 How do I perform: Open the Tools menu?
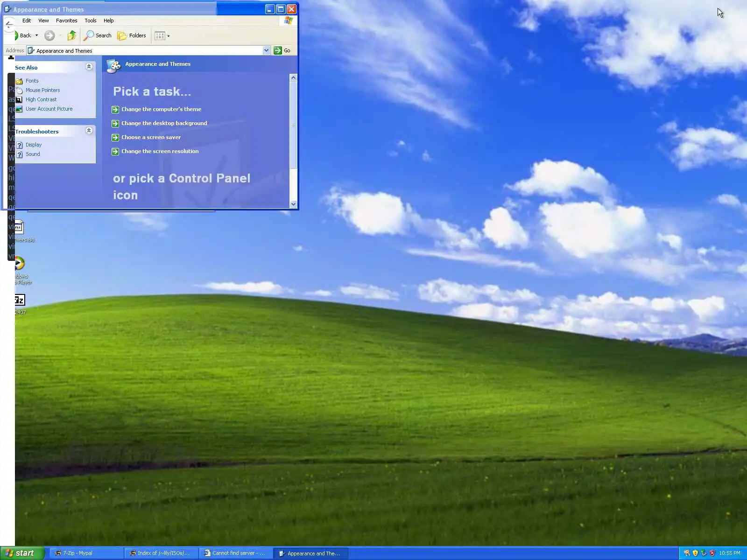[91, 21]
